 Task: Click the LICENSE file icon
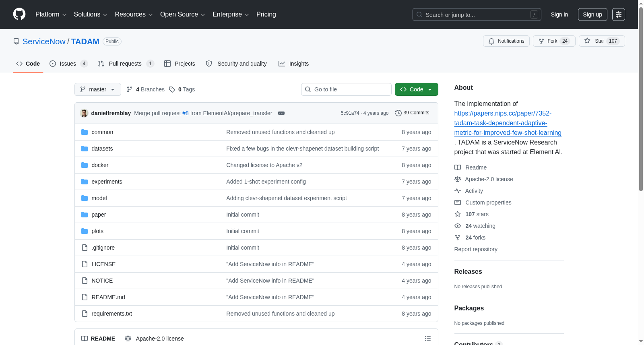point(85,264)
